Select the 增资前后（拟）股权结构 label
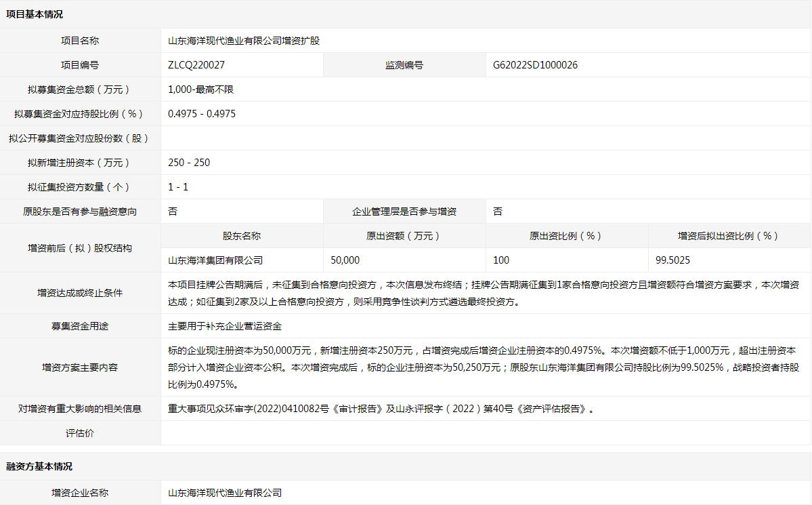812x505 pixels. click(81, 248)
